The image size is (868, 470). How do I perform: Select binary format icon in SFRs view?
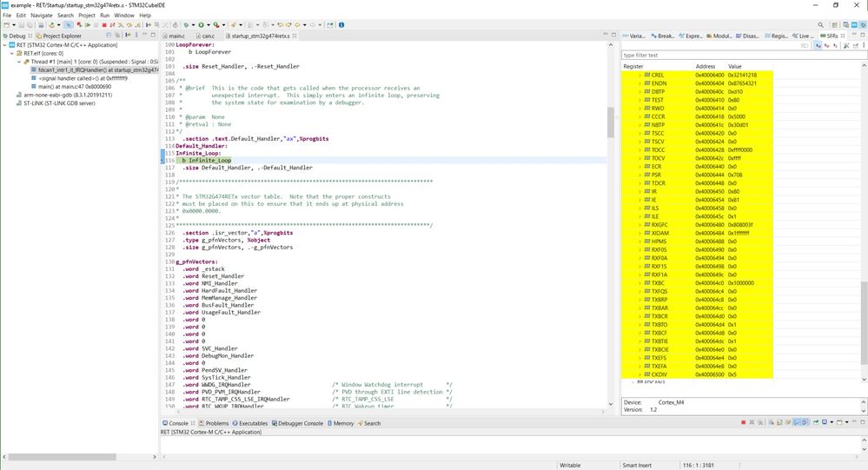click(x=835, y=45)
